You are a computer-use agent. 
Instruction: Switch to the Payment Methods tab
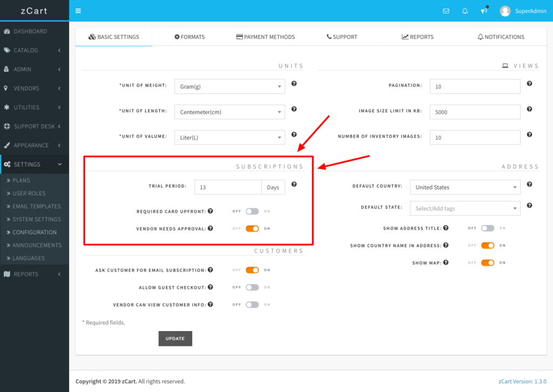click(266, 37)
